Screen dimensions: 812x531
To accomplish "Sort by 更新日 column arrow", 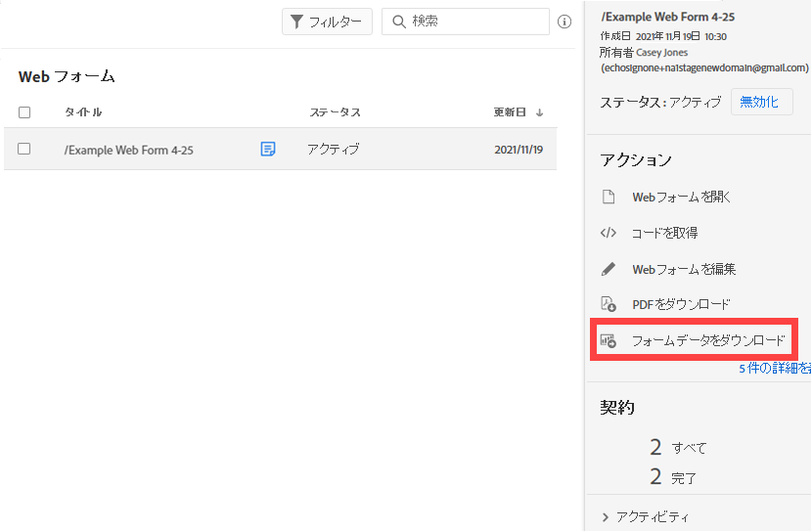I will (540, 112).
